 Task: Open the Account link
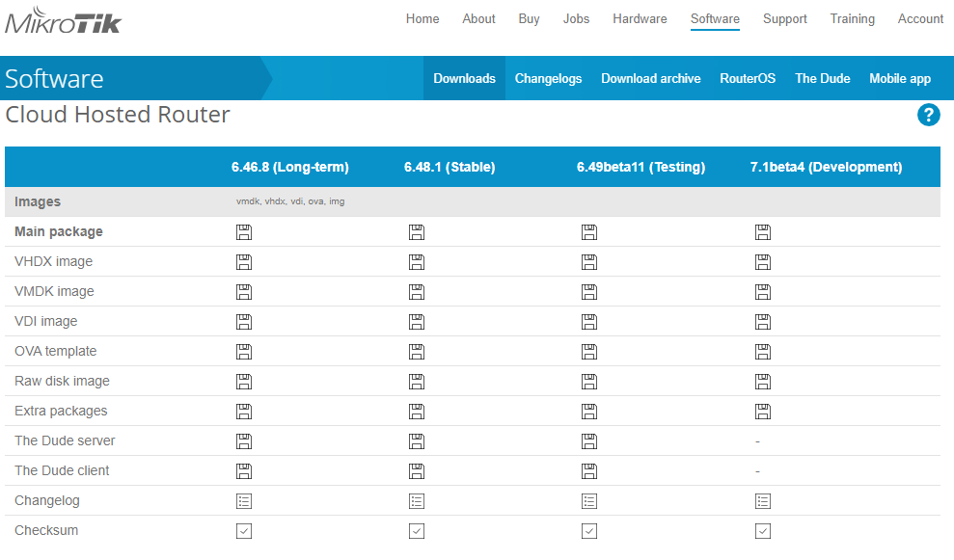click(920, 18)
